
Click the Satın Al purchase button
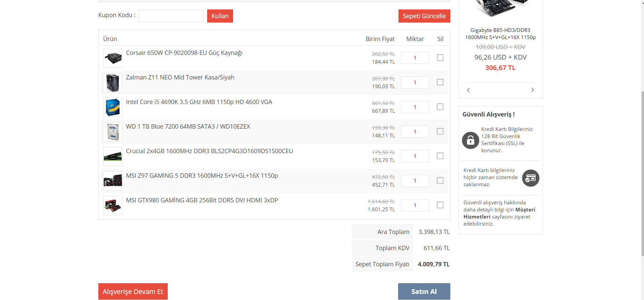pos(424,292)
